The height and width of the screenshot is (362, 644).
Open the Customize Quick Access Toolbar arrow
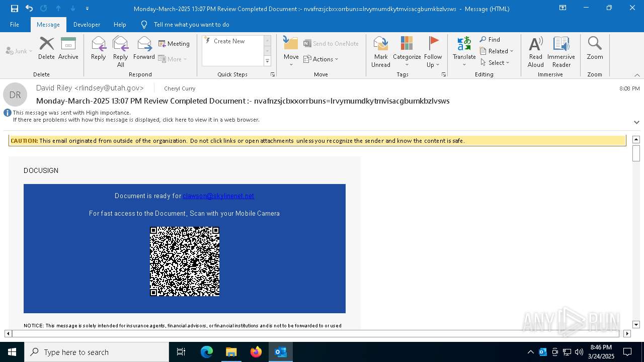point(87,9)
